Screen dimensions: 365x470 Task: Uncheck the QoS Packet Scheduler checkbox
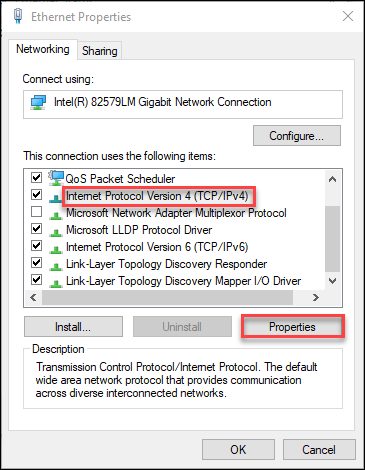pos(36,177)
